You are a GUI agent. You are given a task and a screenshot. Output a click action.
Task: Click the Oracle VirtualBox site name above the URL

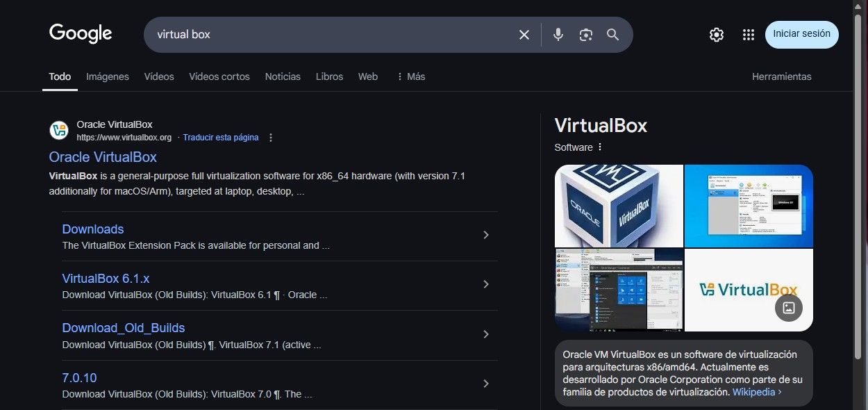(x=115, y=124)
